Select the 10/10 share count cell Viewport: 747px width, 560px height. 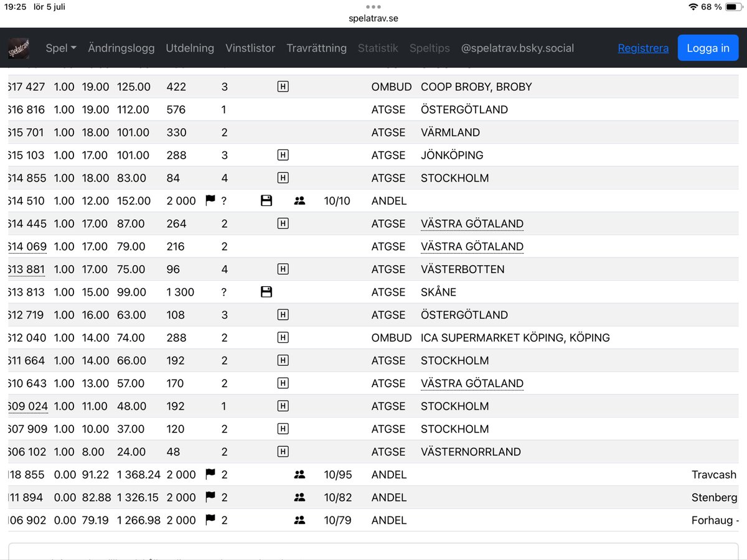point(338,201)
